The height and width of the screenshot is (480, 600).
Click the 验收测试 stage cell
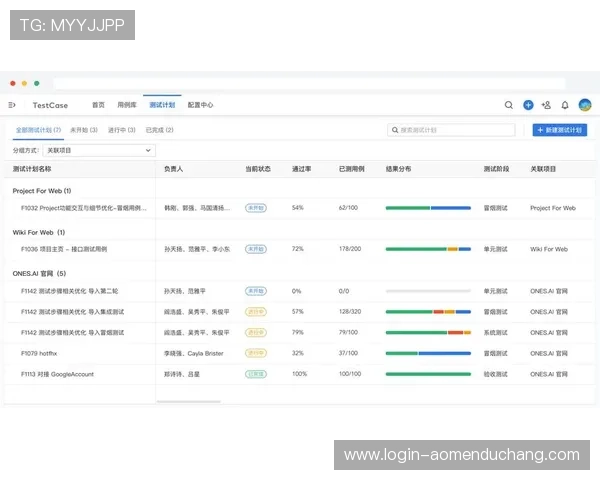496,374
